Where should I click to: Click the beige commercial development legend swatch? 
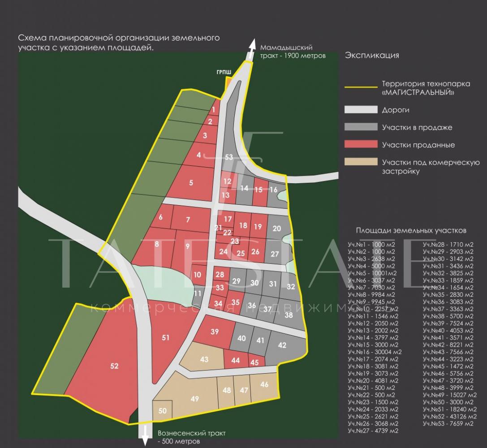[361, 162]
